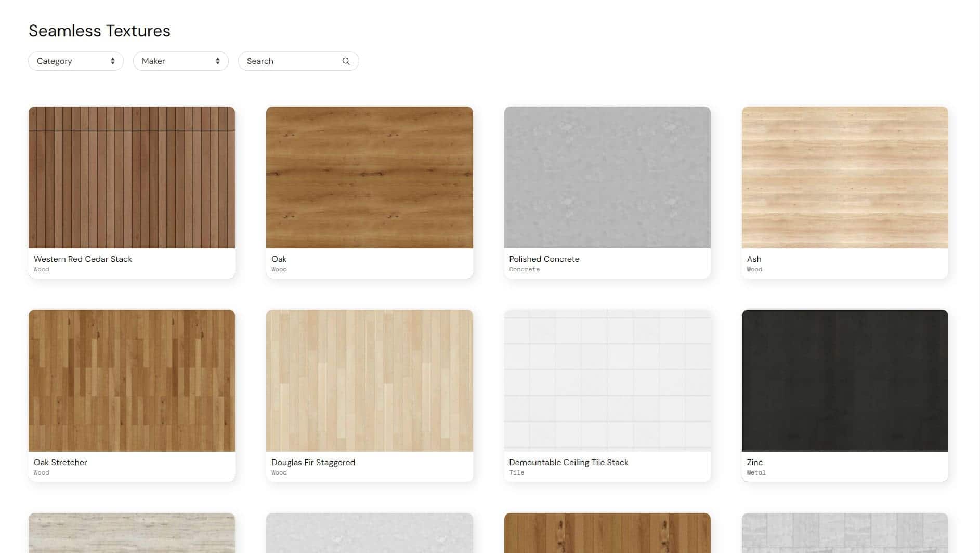Open the Western Red Cedar Stack texture
980x553 pixels.
click(132, 177)
